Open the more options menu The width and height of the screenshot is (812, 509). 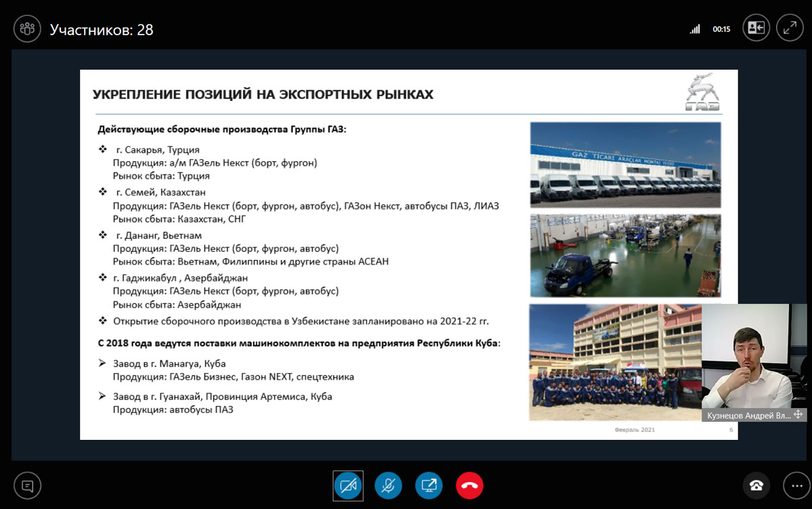click(796, 485)
